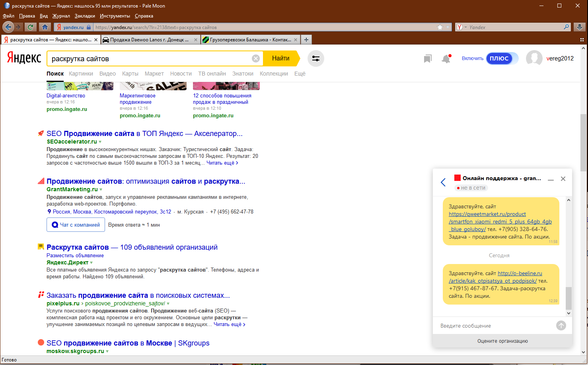Viewport: 588px width, 365px height.
Task: Open the Файл menu
Action: [8, 16]
